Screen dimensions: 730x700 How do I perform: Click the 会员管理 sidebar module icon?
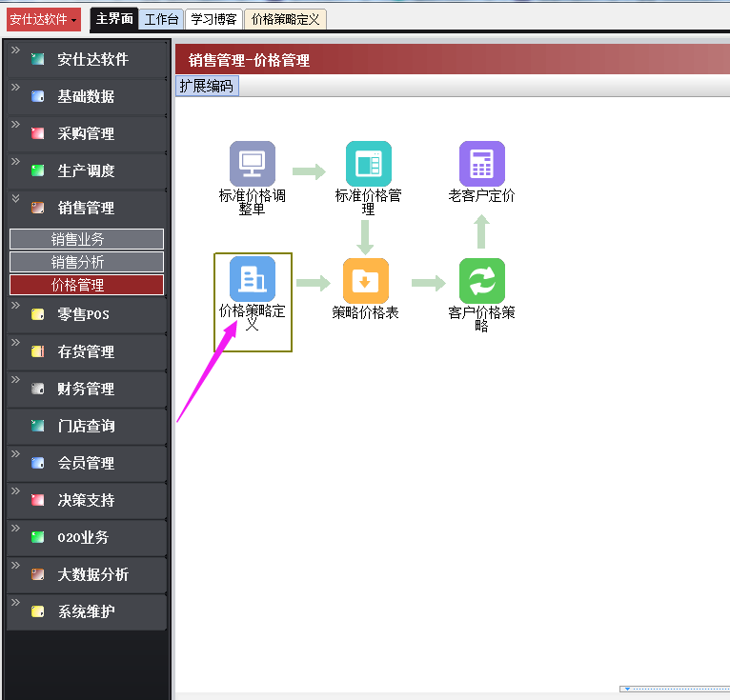tap(38, 463)
